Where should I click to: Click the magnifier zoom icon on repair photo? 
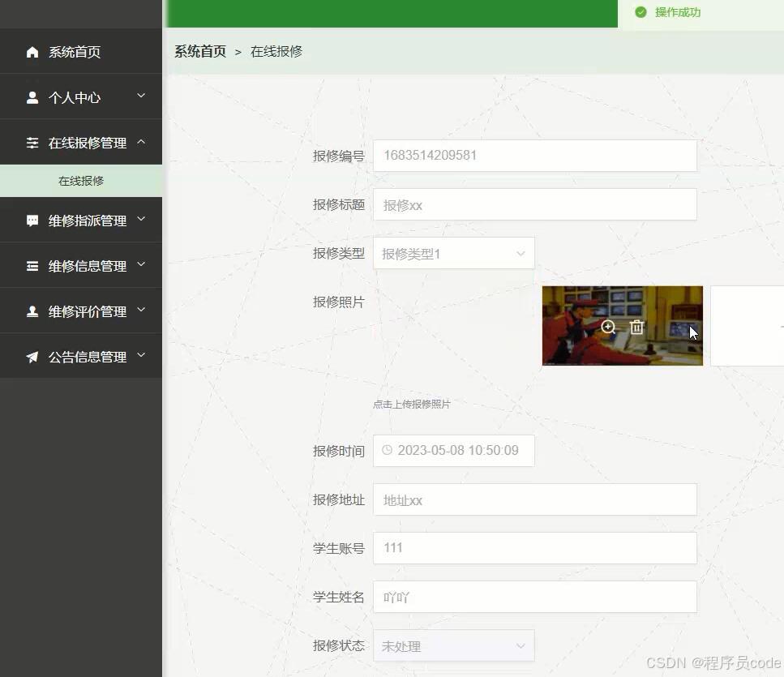pyautogui.click(x=608, y=328)
